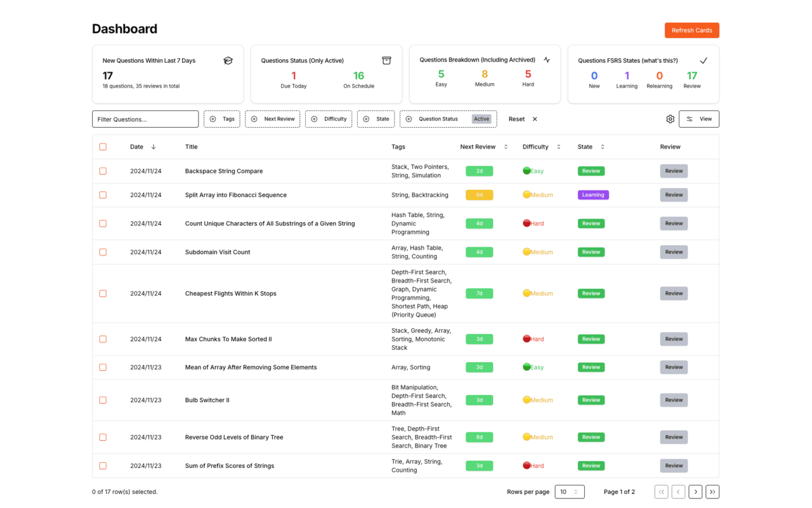Open the Rows per page dropdown

click(x=569, y=491)
